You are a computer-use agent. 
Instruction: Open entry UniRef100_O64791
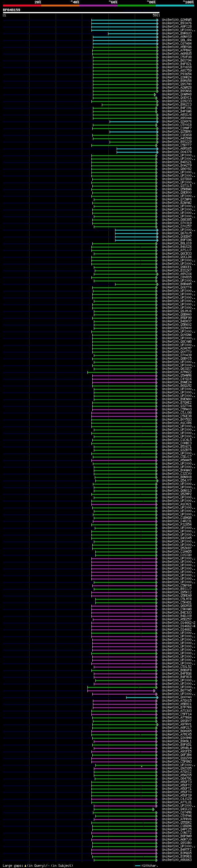click(x=177, y=779)
